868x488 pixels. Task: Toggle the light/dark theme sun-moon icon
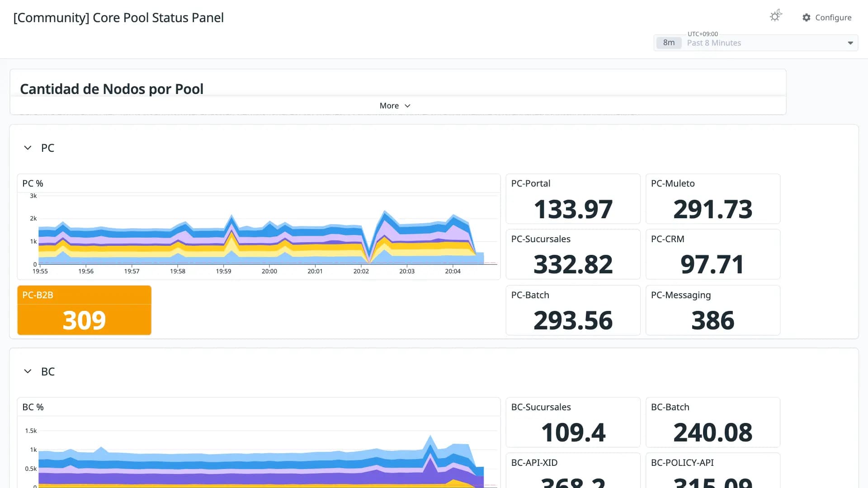coord(776,16)
